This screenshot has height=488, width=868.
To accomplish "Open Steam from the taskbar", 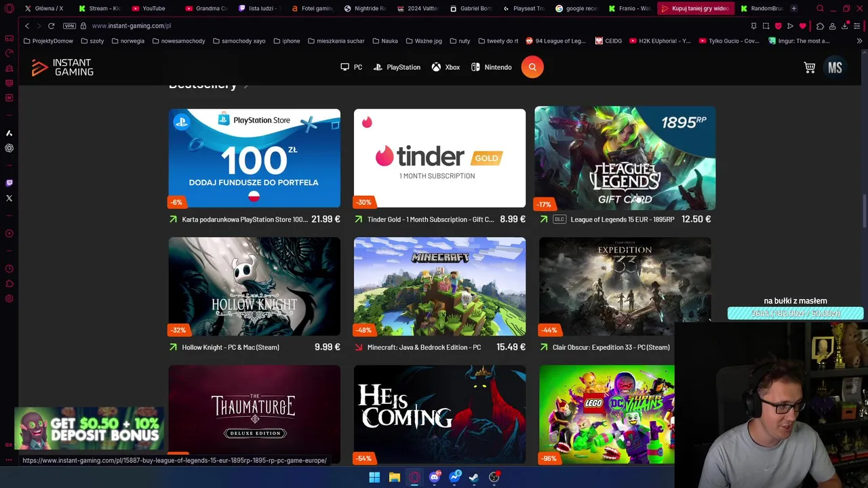I will [x=474, y=477].
